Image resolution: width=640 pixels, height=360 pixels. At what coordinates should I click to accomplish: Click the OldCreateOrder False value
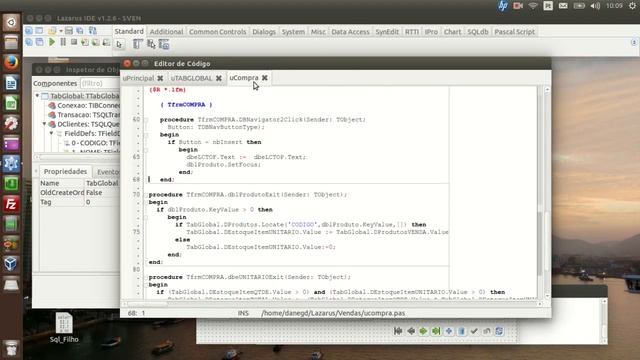pos(102,193)
